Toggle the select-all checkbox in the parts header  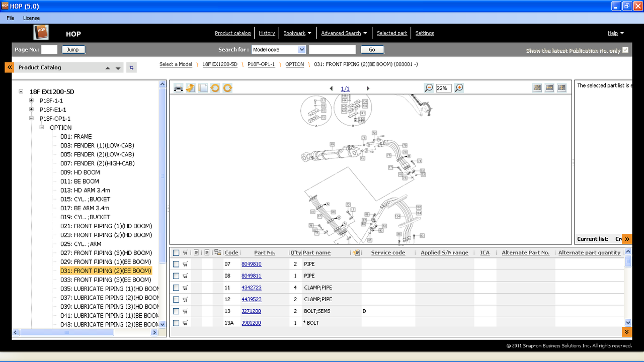point(176,253)
